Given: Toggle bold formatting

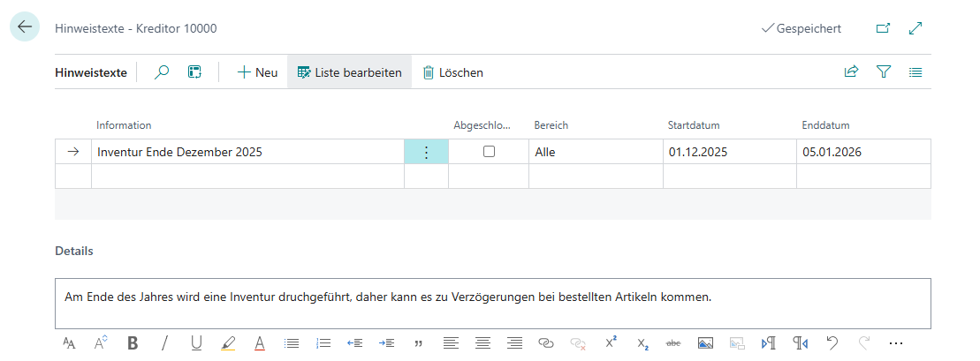Looking at the screenshot, I should [133, 342].
